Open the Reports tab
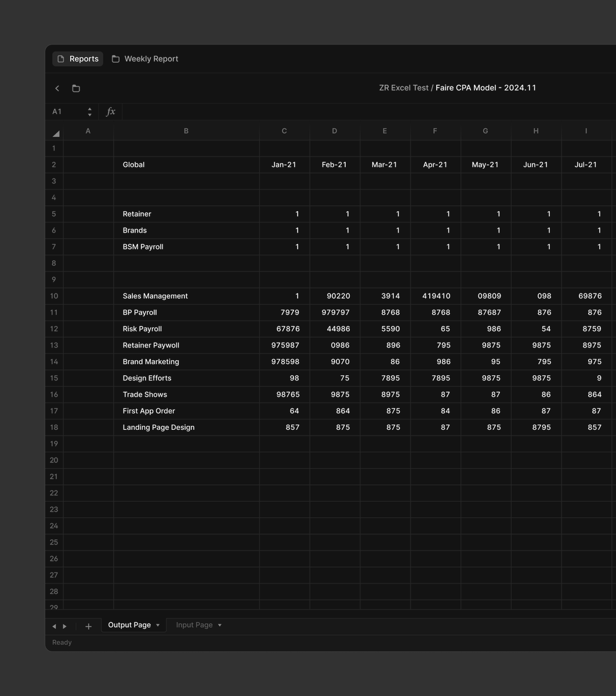The image size is (616, 696). [x=78, y=59]
